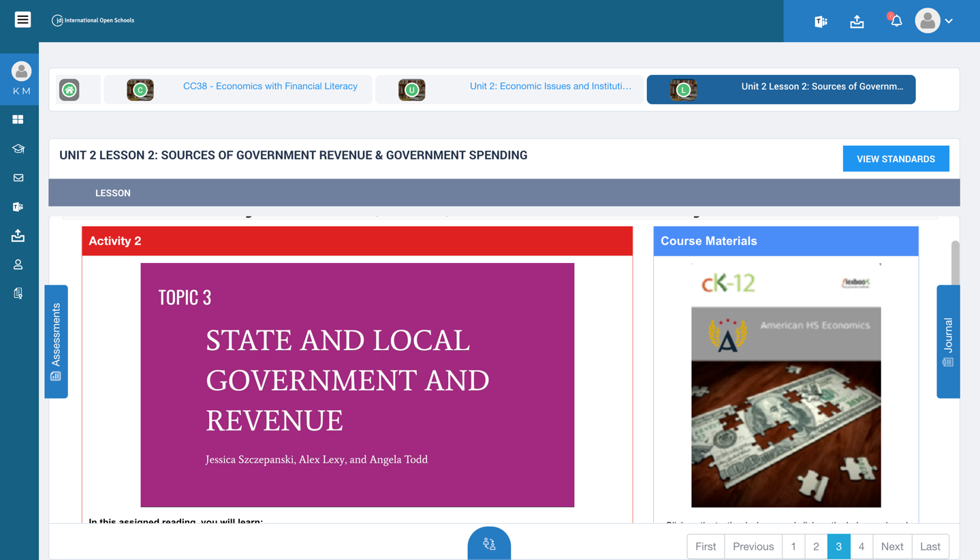Open the mail envelope icon in the sidebar

click(x=18, y=178)
